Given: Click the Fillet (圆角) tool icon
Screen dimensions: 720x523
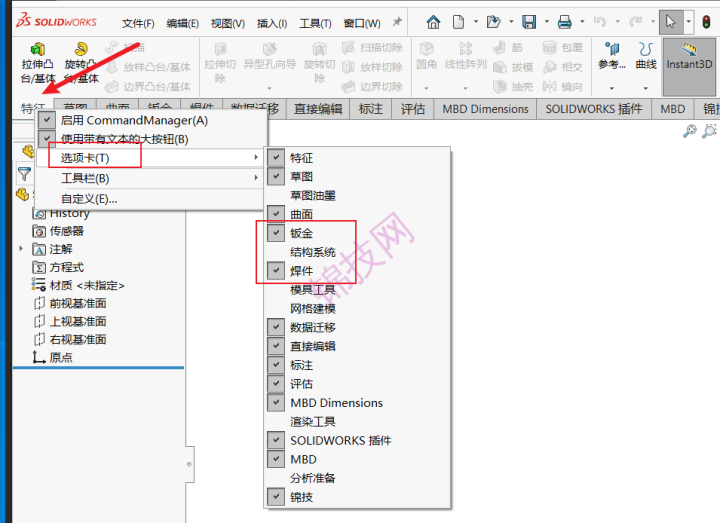Looking at the screenshot, I should [427, 49].
